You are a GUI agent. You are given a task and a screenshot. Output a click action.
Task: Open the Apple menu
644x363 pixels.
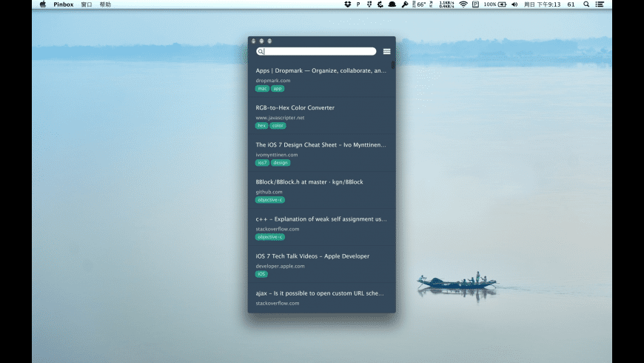tap(43, 4)
